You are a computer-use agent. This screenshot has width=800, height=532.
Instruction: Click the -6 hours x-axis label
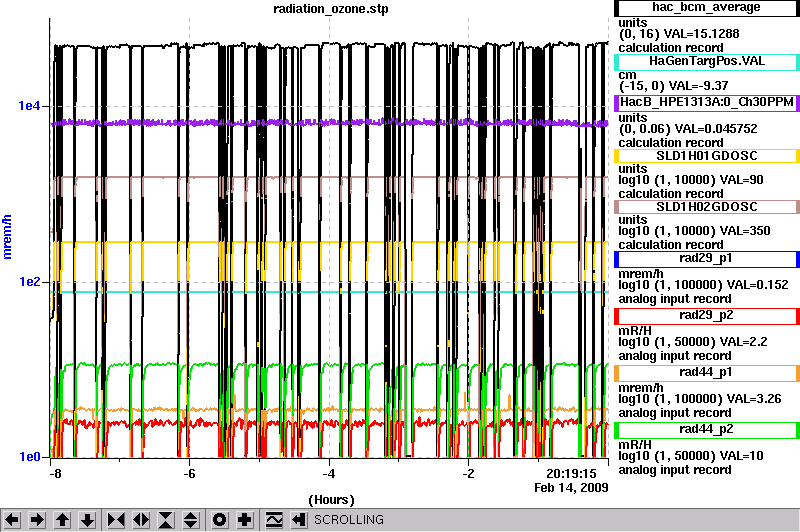tap(189, 474)
